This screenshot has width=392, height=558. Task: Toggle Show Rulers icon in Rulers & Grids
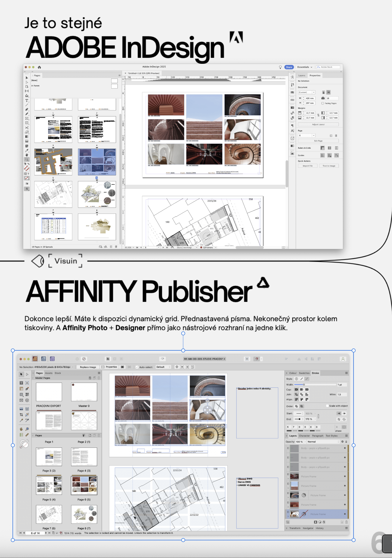tap(323, 148)
